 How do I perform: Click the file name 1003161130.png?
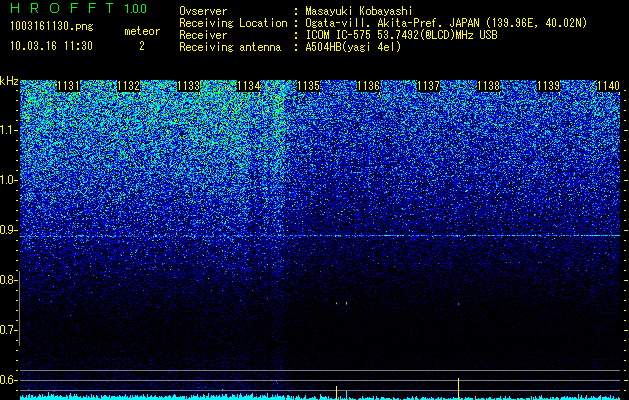(x=52, y=27)
